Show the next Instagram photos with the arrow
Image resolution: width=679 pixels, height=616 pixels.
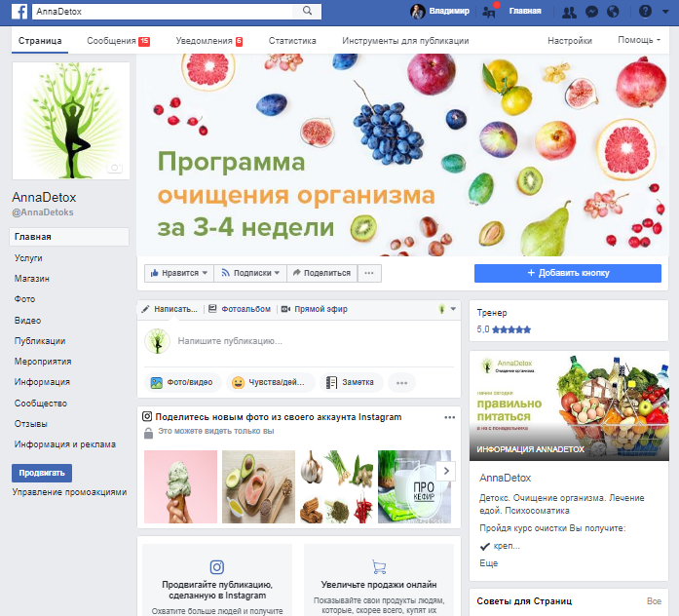click(x=446, y=471)
